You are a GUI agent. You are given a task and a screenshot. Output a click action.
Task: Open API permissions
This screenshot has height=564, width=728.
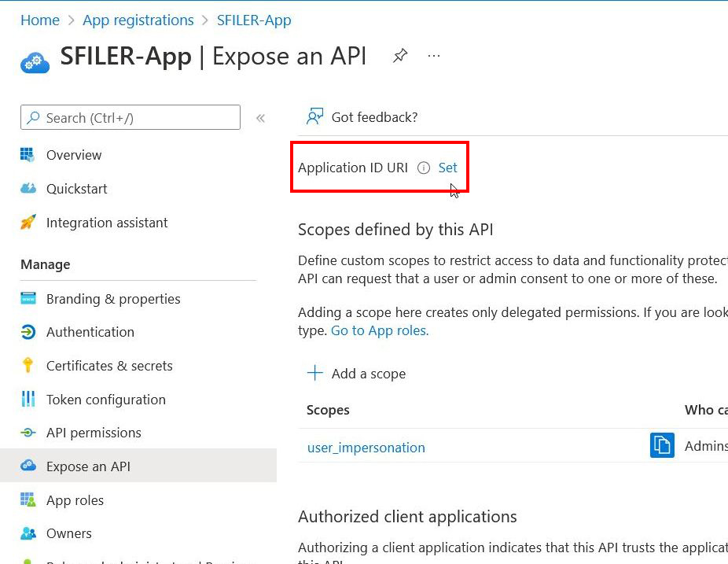94,433
